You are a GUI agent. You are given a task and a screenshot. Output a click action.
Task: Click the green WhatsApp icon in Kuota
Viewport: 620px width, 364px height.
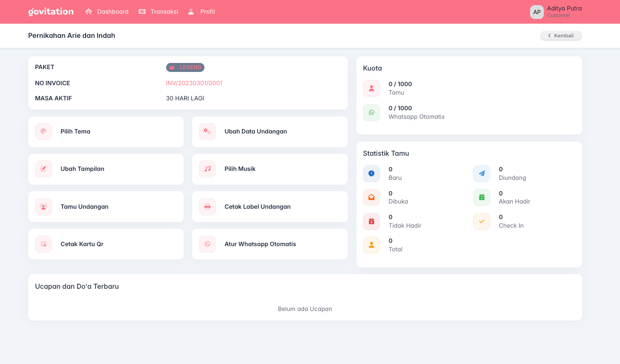pos(372,113)
